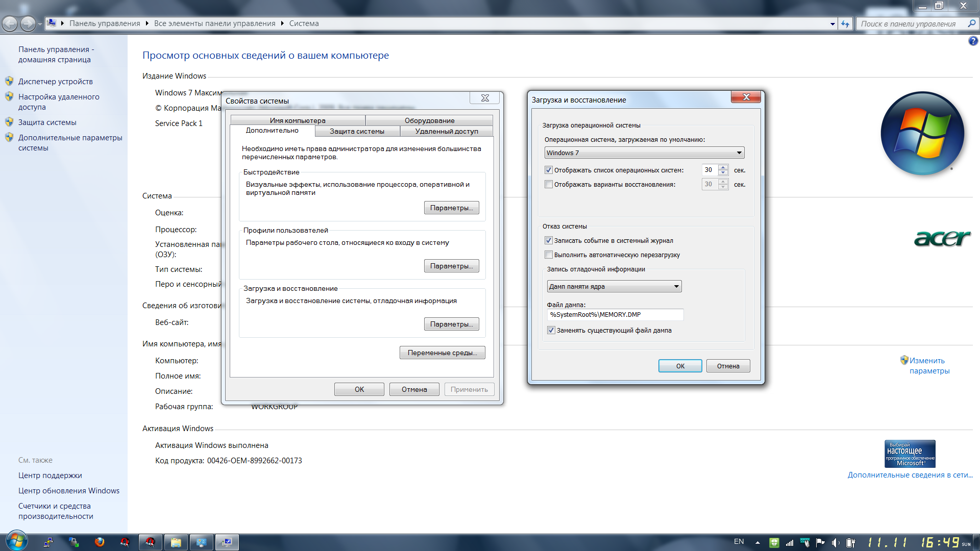Open Дополнительные сведения в сети link
980x551 pixels.
coord(910,475)
